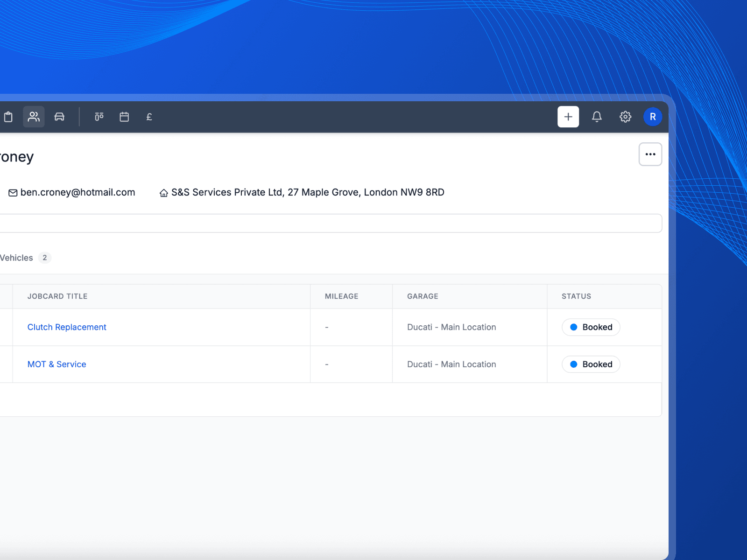747x560 pixels.
Task: Open the more options ellipsis menu
Action: tap(650, 154)
